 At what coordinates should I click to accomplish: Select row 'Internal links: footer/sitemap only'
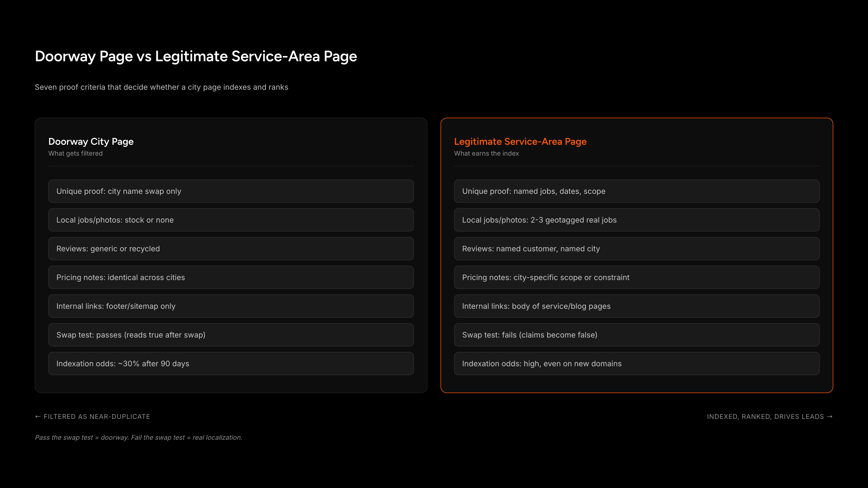(x=231, y=306)
